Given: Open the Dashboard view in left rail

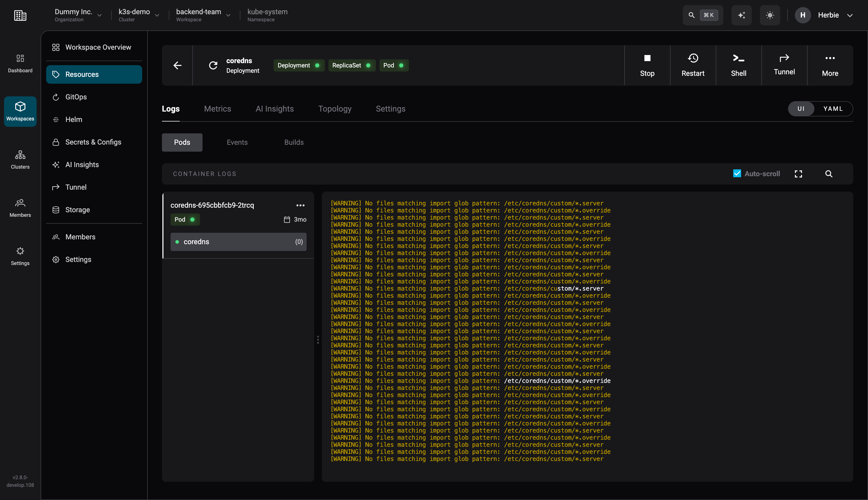Looking at the screenshot, I should 20,64.
